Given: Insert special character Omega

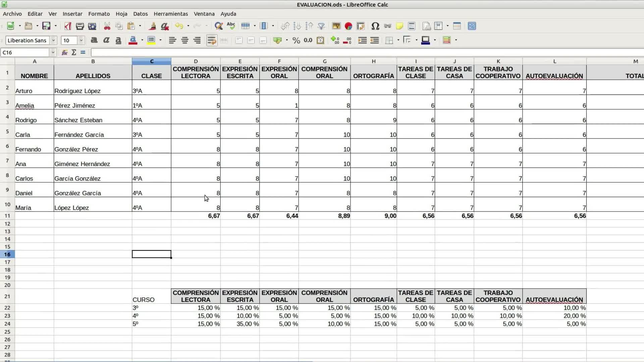Looking at the screenshot, I should [x=375, y=26].
